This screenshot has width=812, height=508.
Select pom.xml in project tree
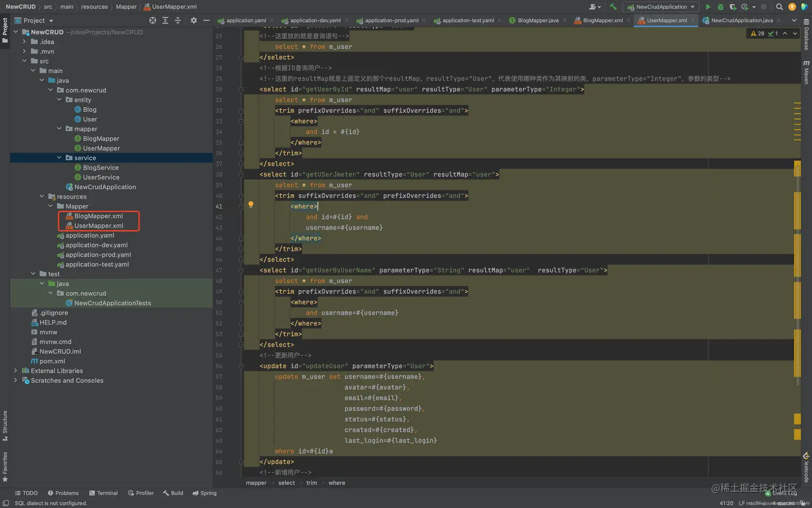coord(52,361)
